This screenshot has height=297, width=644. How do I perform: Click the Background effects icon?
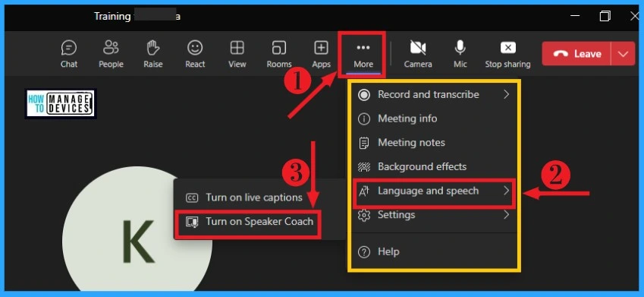364,167
